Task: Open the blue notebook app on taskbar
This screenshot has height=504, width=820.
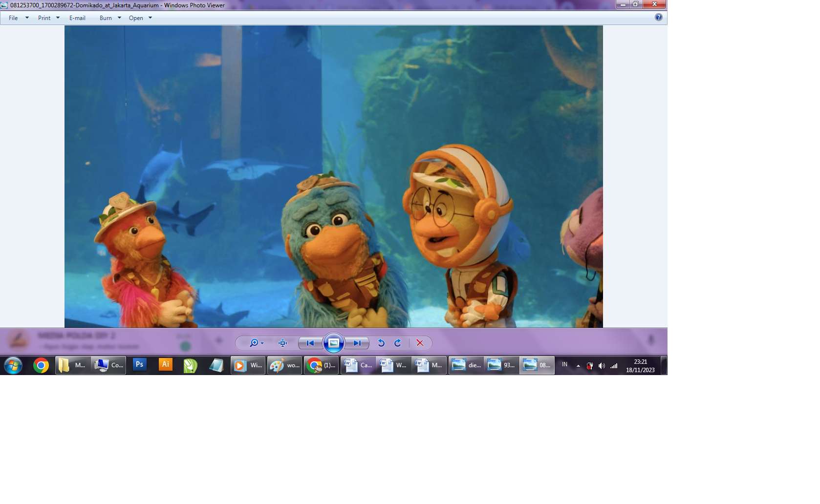Action: point(216,365)
